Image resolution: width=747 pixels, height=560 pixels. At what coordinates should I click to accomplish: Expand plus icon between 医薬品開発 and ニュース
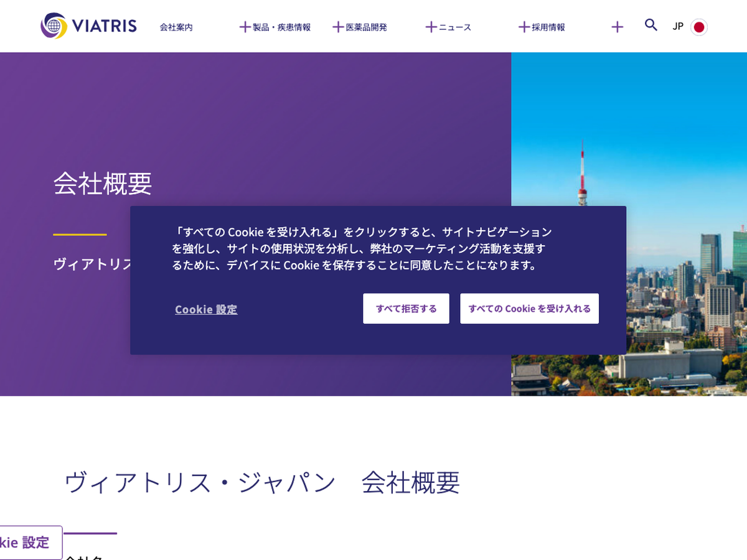pyautogui.click(x=431, y=27)
